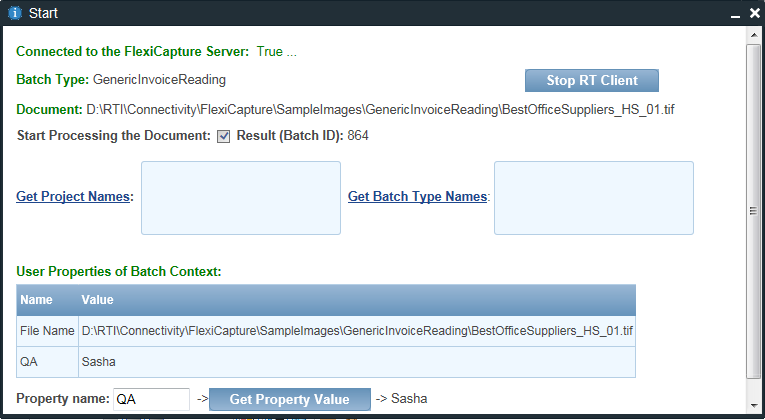
Task: Click the vertical scrollbar thumb
Action: click(x=754, y=210)
